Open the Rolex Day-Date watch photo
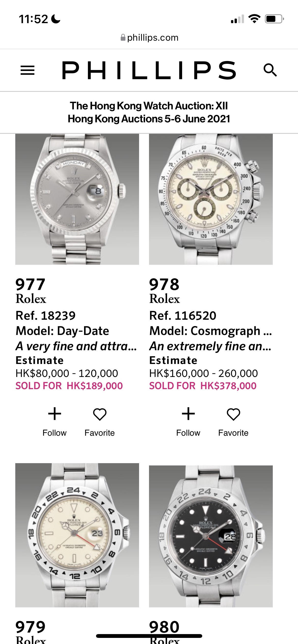The image size is (298, 644). (77, 199)
